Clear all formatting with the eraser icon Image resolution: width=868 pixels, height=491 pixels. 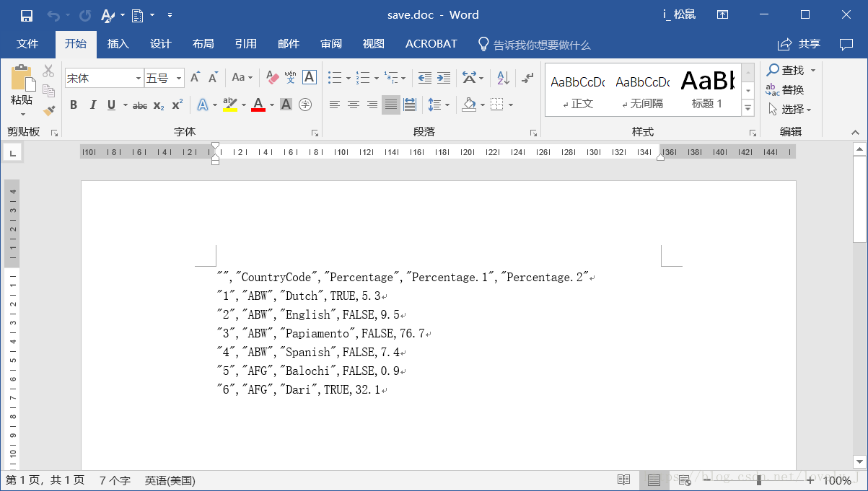(x=272, y=77)
